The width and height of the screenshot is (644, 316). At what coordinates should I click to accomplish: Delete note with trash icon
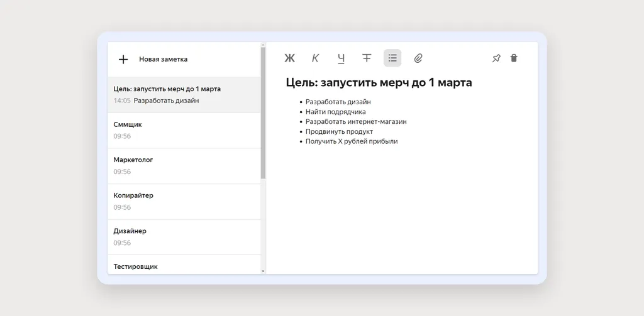pyautogui.click(x=514, y=58)
